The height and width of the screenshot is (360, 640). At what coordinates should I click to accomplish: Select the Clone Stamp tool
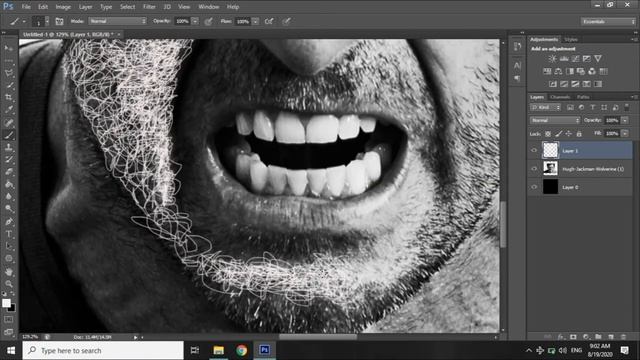9,147
